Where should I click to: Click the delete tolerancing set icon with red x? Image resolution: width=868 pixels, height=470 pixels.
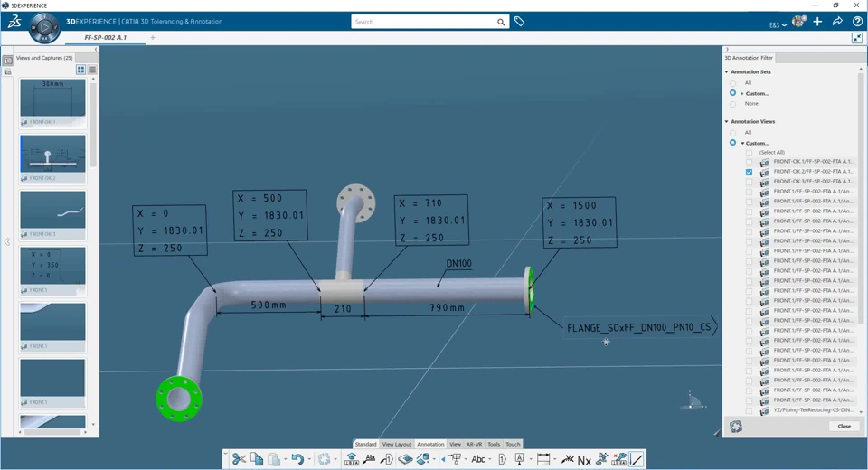pos(618,459)
